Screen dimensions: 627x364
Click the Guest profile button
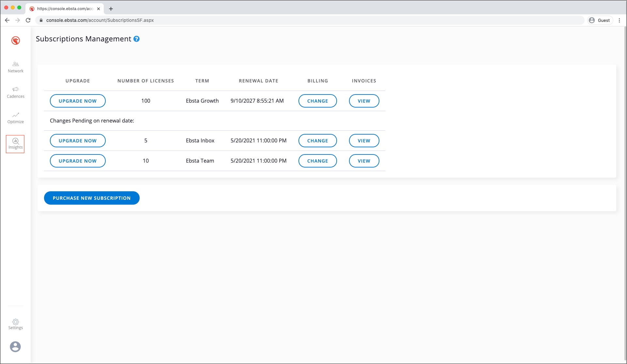point(600,20)
